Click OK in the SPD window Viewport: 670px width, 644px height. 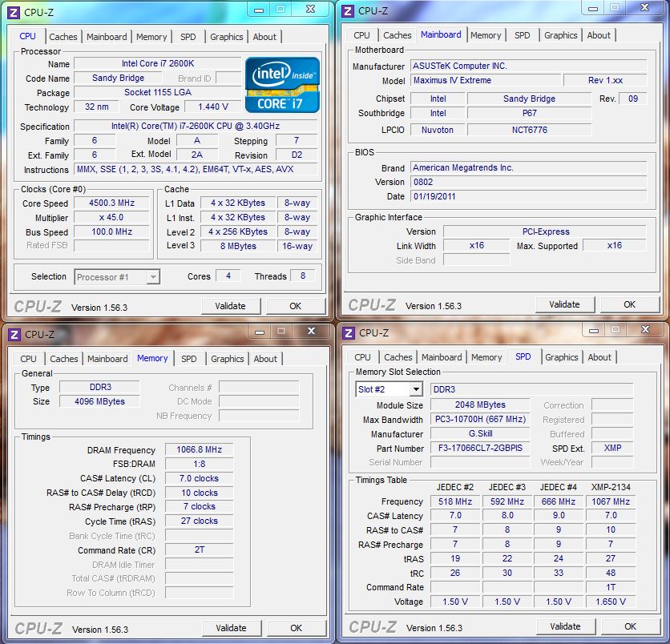pos(630,626)
